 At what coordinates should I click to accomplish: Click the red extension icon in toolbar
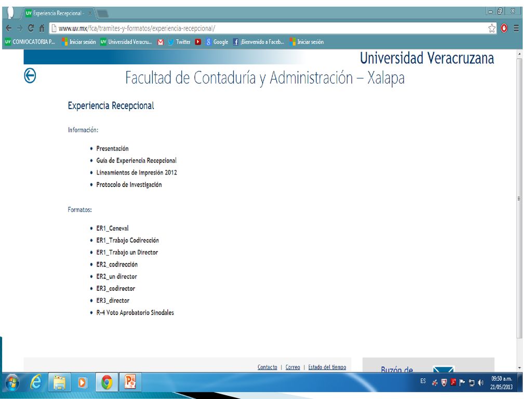(x=504, y=28)
